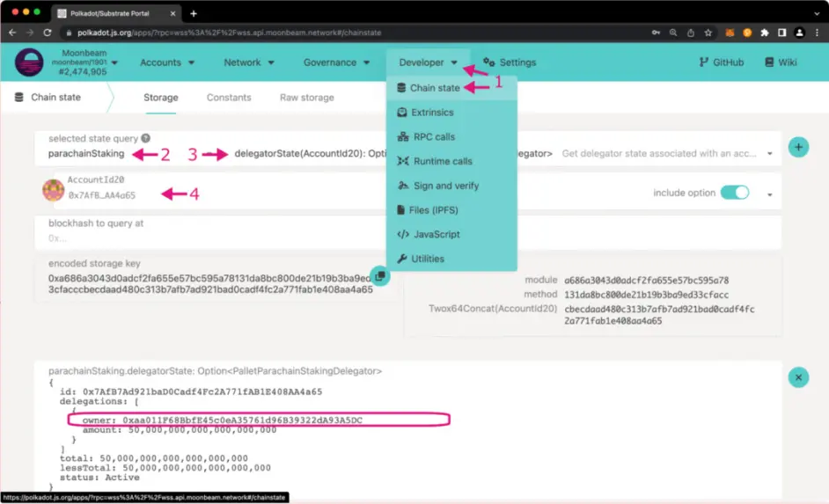
Task: Click the browser address bar URL
Action: tap(230, 33)
